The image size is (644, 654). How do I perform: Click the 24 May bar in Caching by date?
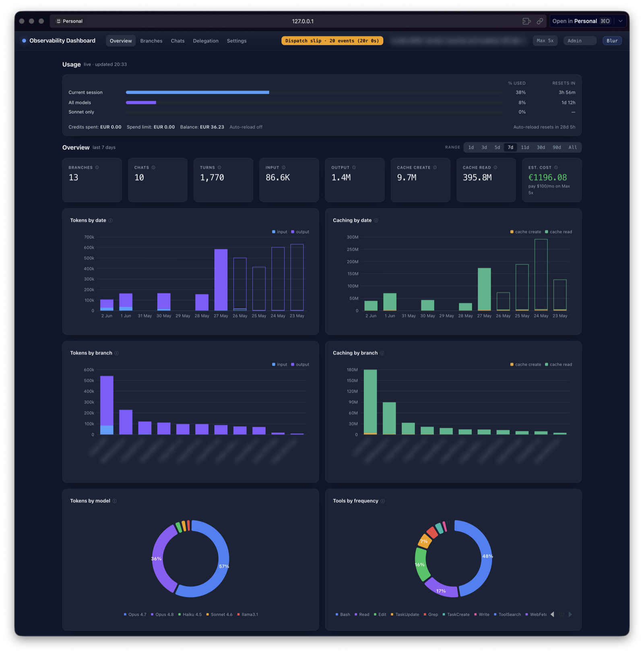(x=541, y=275)
